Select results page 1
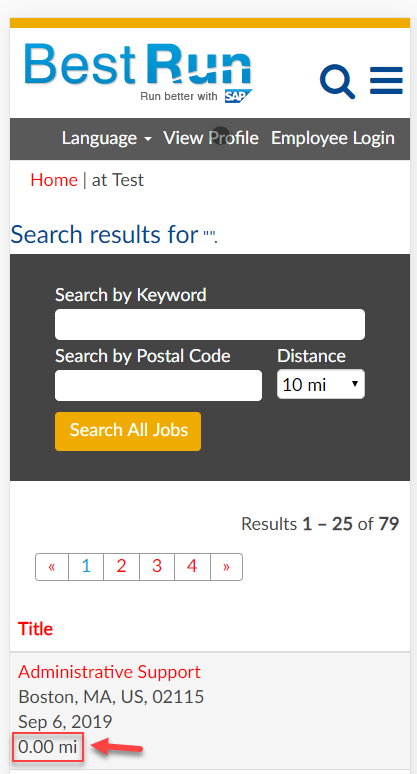 pos(86,567)
